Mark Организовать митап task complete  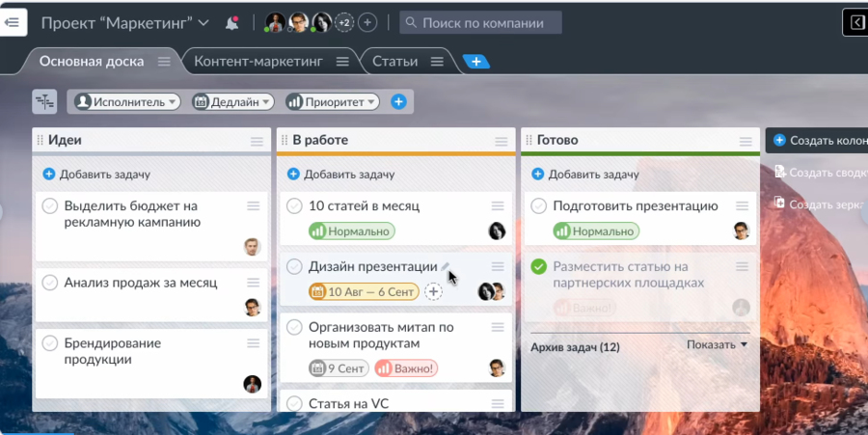[294, 327]
